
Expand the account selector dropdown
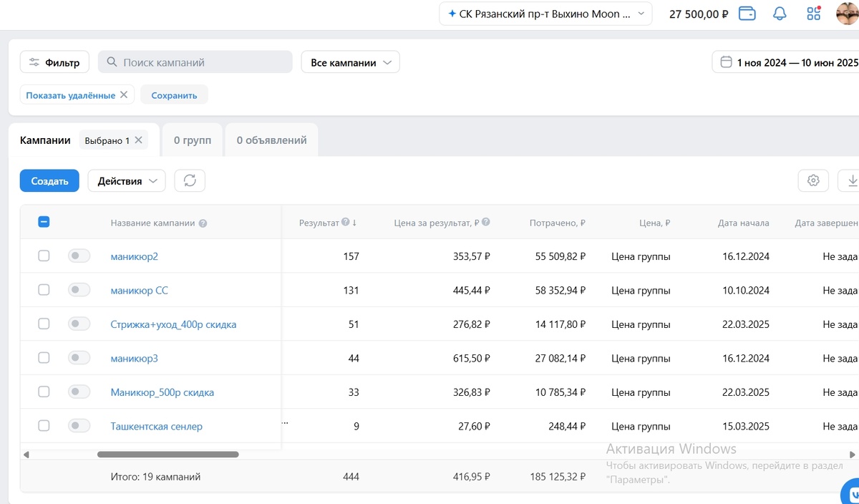coord(545,14)
